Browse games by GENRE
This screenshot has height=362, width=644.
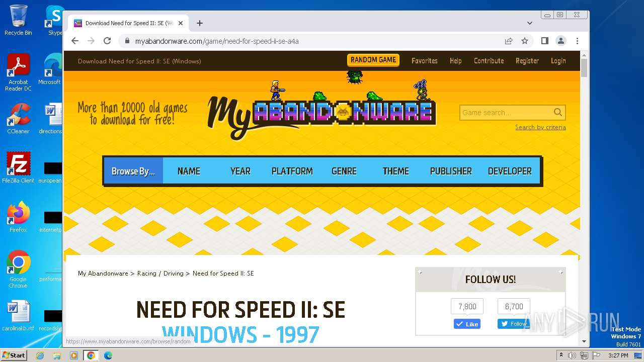(344, 171)
